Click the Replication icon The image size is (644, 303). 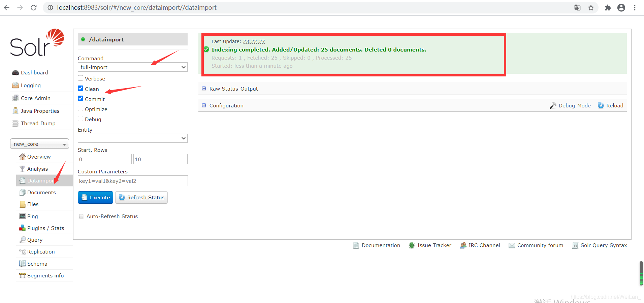pos(22,251)
